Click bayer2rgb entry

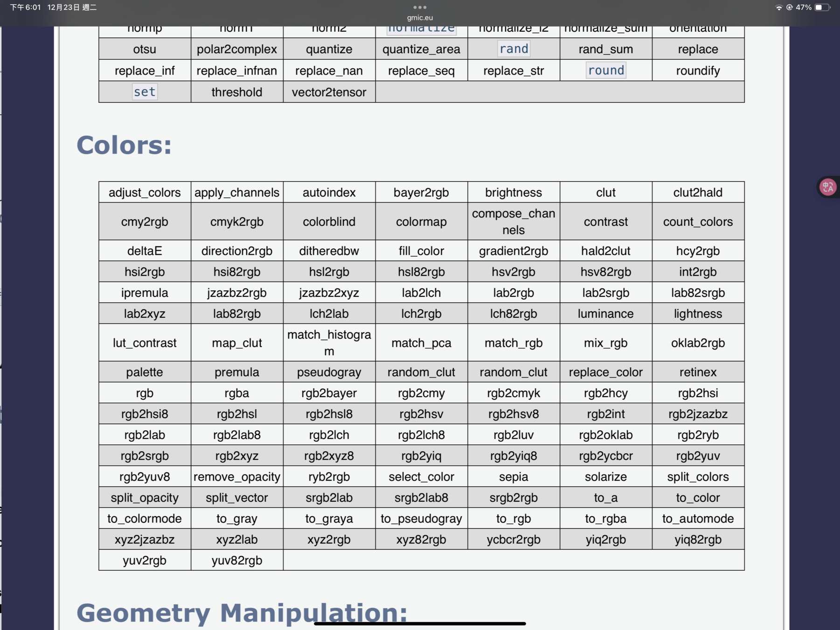point(421,192)
